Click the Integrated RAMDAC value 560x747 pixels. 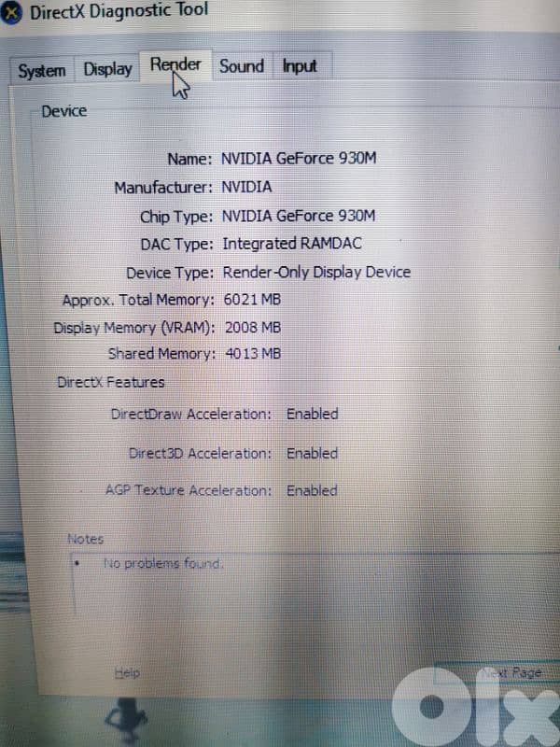coord(292,244)
